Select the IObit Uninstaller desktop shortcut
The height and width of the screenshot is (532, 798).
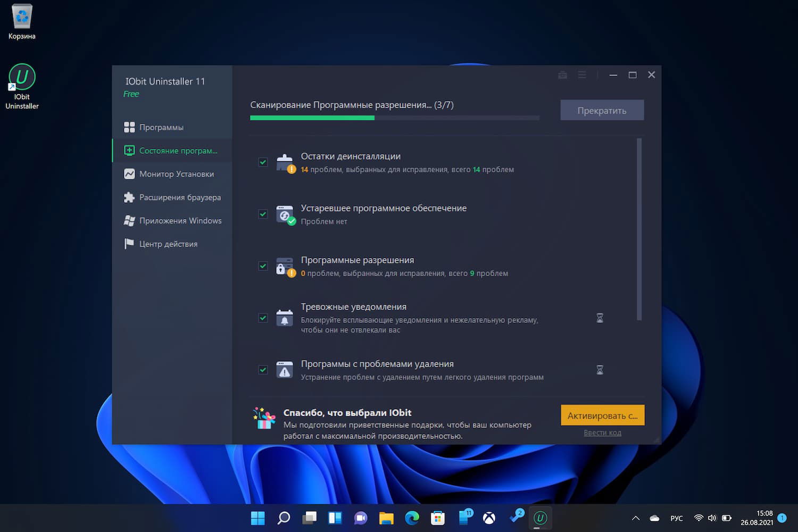coord(22,86)
